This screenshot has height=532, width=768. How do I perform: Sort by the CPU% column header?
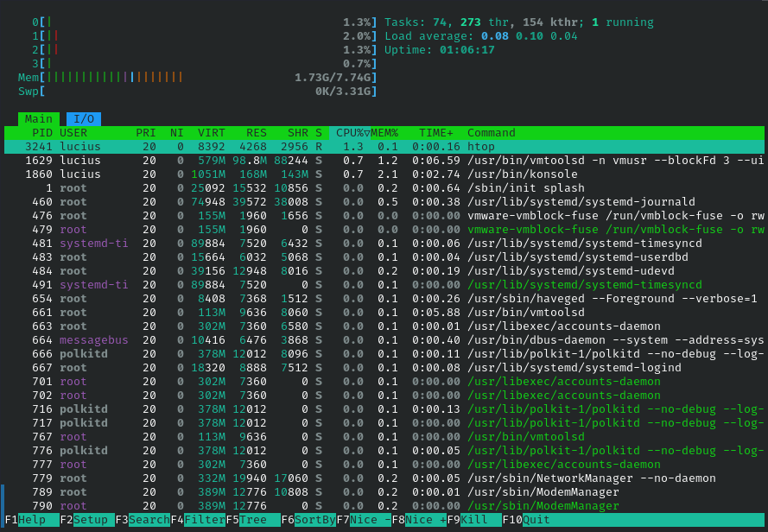point(349,133)
